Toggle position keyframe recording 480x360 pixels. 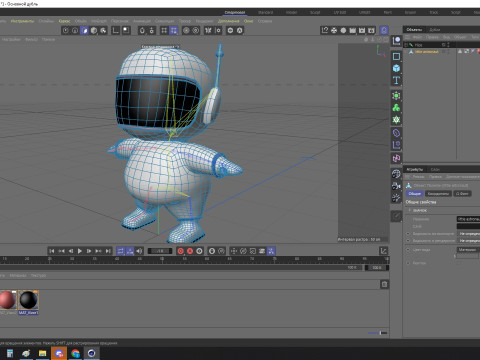tap(234, 251)
